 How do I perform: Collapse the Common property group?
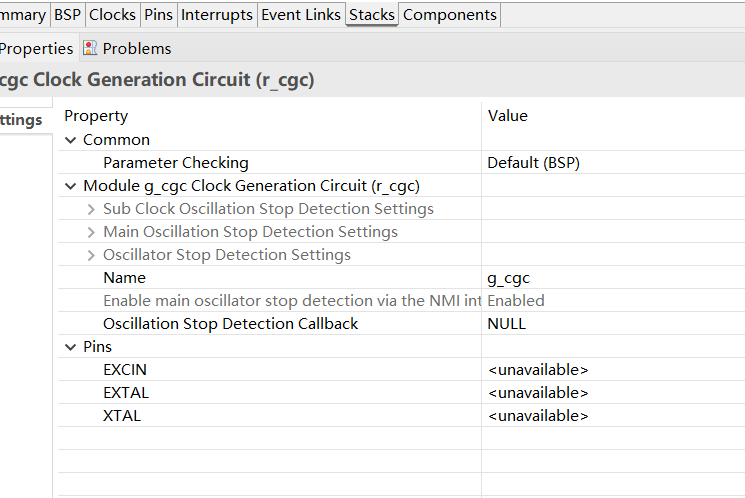[x=71, y=140]
